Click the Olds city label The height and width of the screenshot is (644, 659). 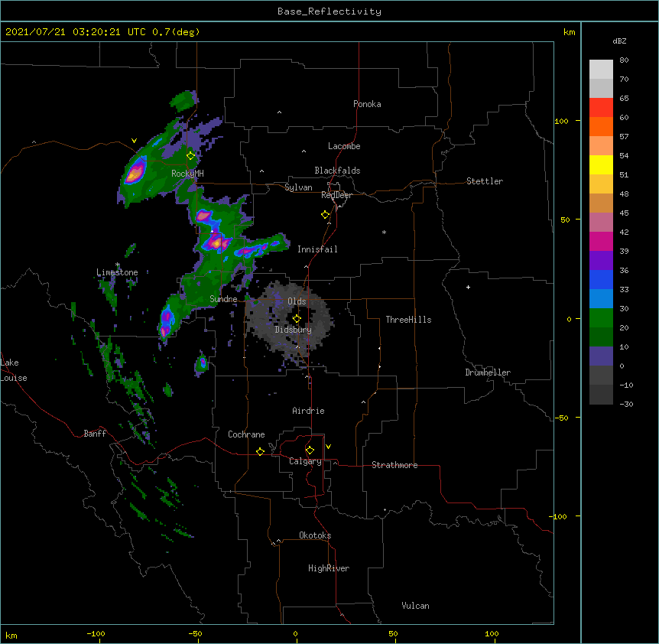coord(297,301)
